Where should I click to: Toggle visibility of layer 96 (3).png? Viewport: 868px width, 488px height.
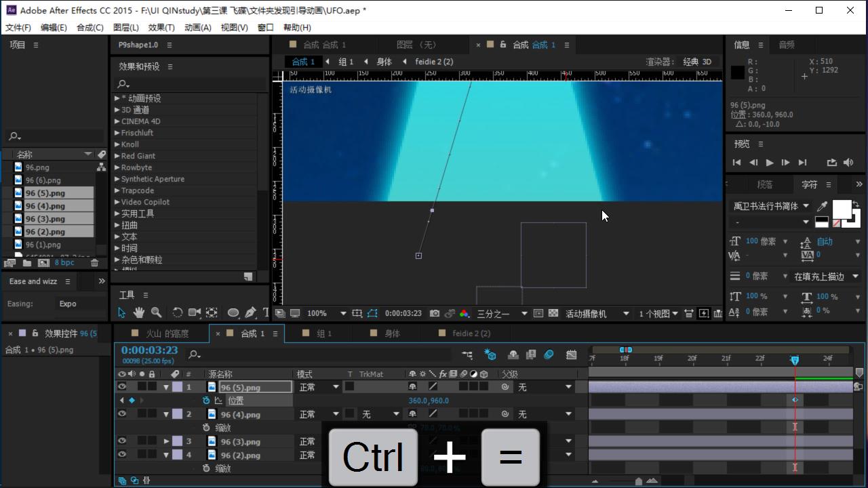click(x=122, y=441)
